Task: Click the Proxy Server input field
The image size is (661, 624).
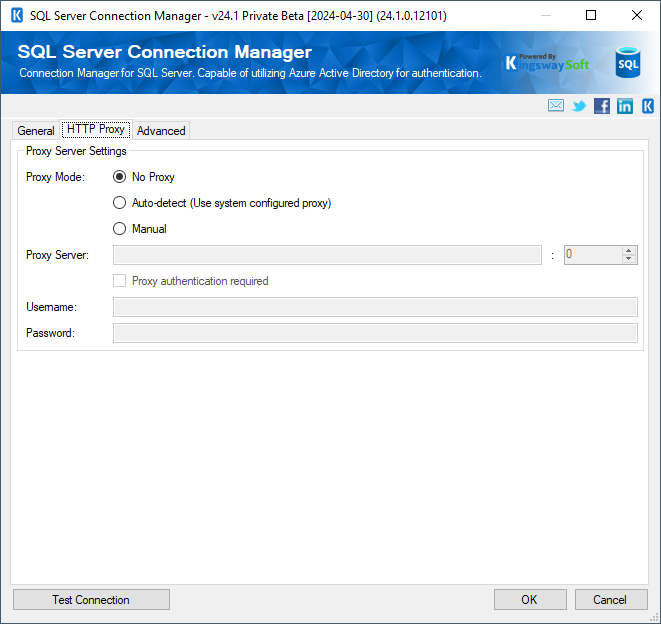Action: tap(328, 255)
